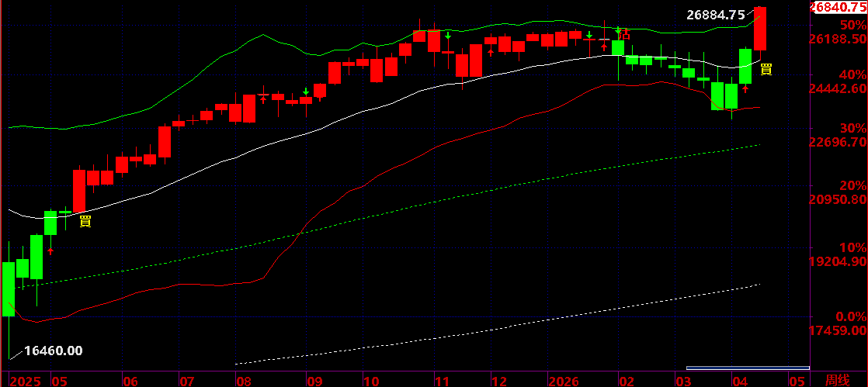This screenshot has height=387, width=868.
Task: Click the yellow 買 signal near May 2025
Action: click(85, 222)
